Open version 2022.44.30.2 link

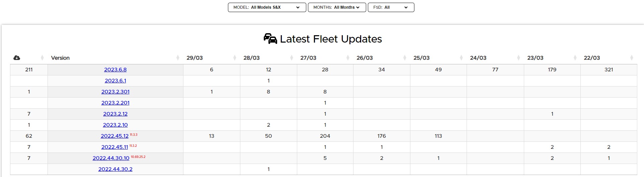(x=115, y=169)
